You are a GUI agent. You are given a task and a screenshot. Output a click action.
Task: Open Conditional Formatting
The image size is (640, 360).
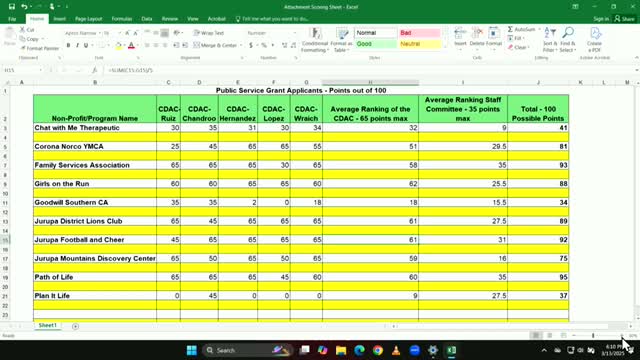[315, 40]
